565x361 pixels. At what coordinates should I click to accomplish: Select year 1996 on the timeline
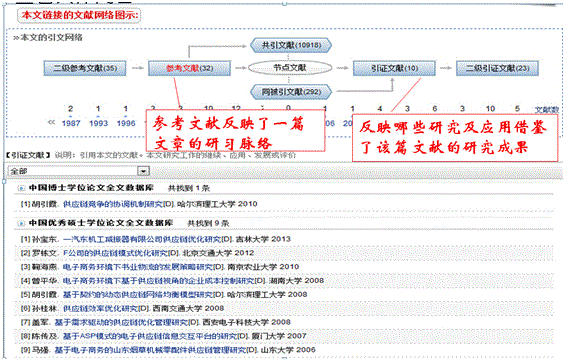(126, 123)
